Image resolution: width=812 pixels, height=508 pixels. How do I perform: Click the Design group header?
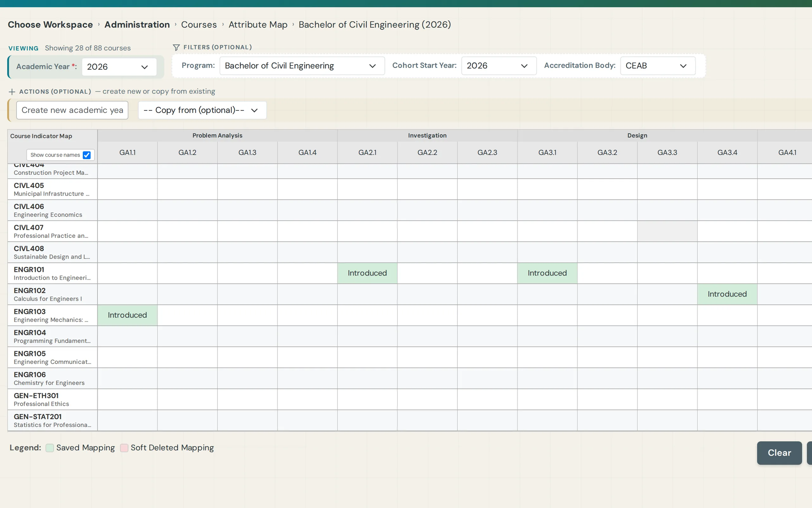click(637, 135)
